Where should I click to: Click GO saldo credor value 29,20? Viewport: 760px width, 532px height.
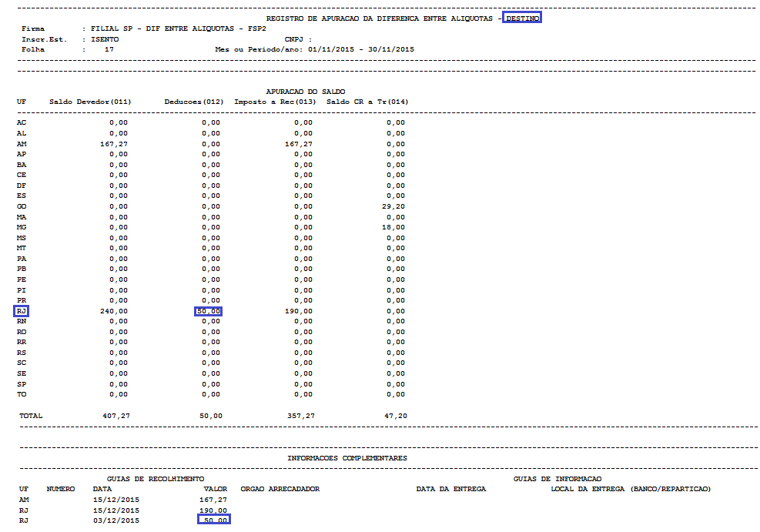[x=393, y=206]
